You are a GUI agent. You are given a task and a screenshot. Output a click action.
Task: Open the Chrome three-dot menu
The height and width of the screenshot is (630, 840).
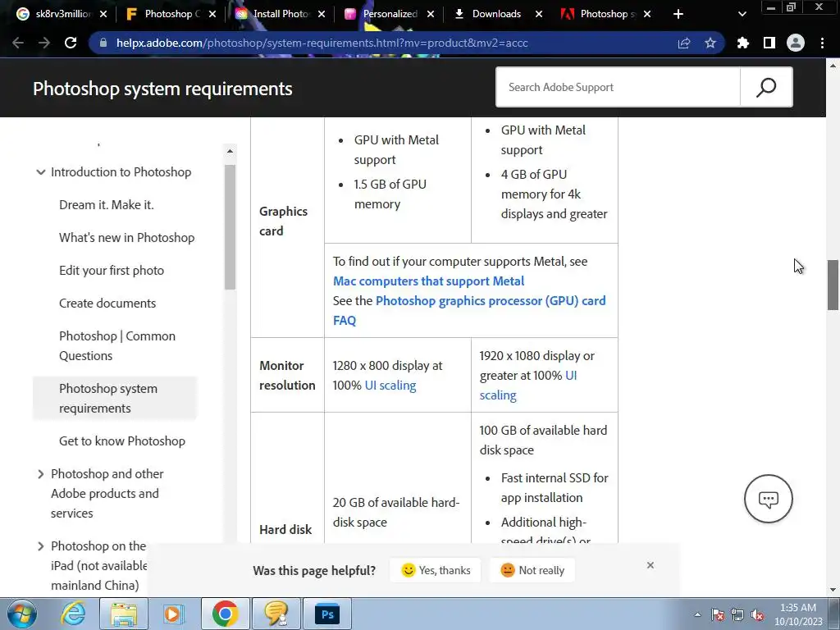tap(822, 43)
